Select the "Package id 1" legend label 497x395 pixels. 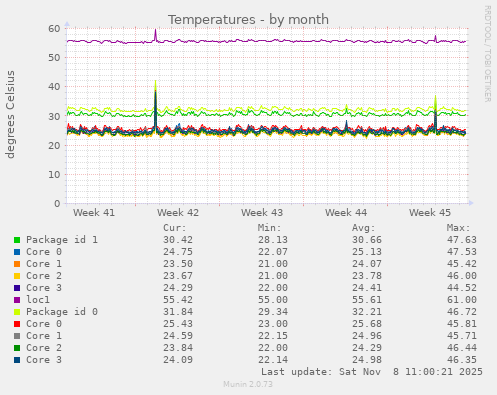pyautogui.click(x=62, y=240)
